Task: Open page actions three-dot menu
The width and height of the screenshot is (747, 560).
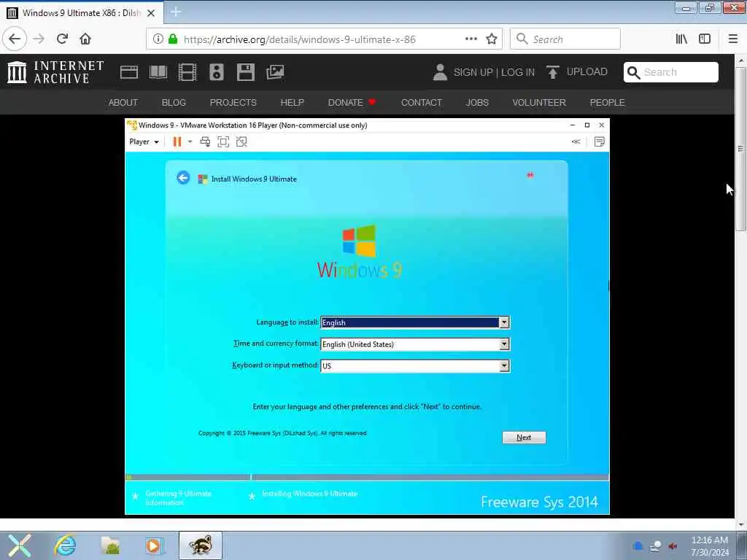Action: 471,39
